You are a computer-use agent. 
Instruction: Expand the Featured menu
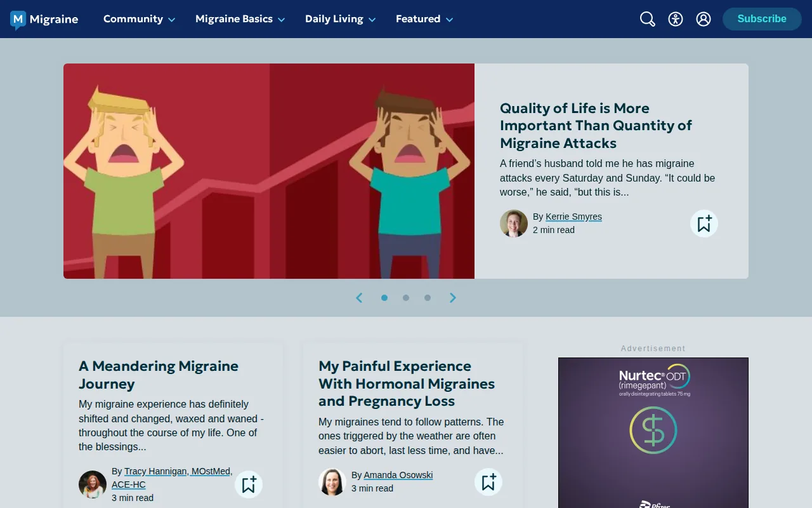424,19
